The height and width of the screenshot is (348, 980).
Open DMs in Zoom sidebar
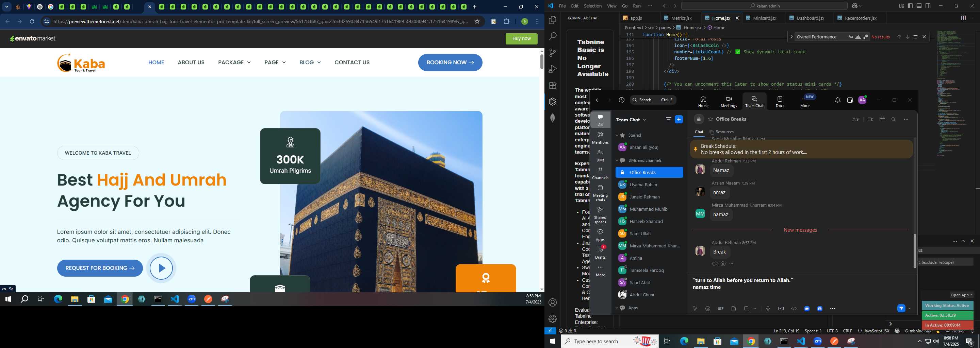coord(600,156)
